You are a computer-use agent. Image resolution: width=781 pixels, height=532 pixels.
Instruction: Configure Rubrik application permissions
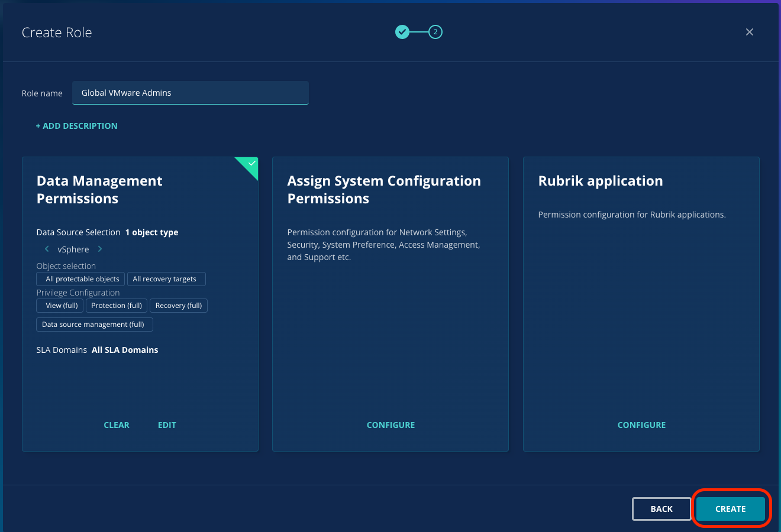[x=641, y=425]
